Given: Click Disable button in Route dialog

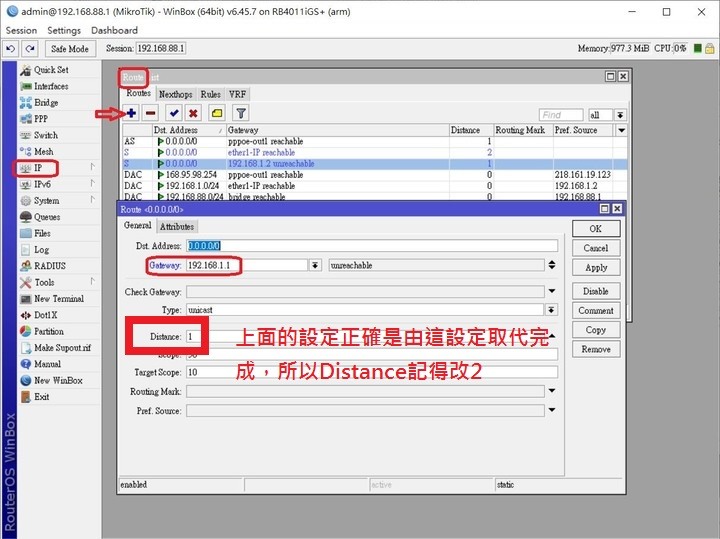Looking at the screenshot, I should [596, 291].
